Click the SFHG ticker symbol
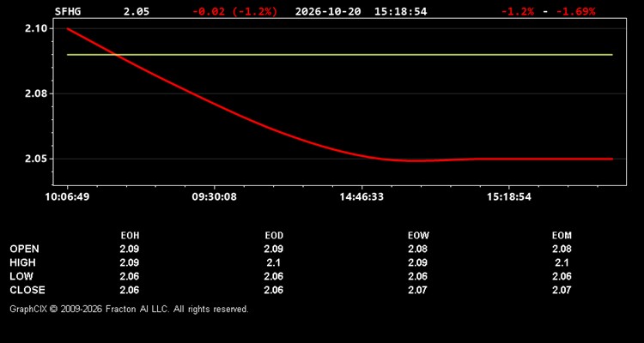The height and width of the screenshot is (343, 644). (68, 11)
